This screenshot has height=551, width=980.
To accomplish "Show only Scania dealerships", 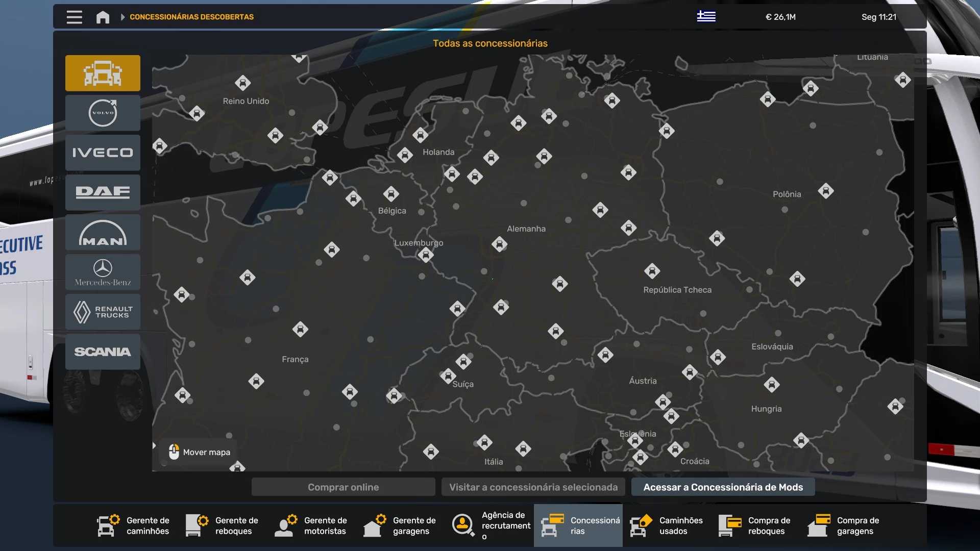I will [x=102, y=352].
